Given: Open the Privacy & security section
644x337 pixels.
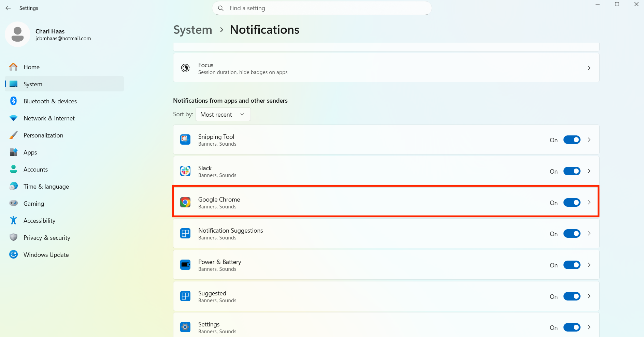Looking at the screenshot, I should [x=47, y=237].
